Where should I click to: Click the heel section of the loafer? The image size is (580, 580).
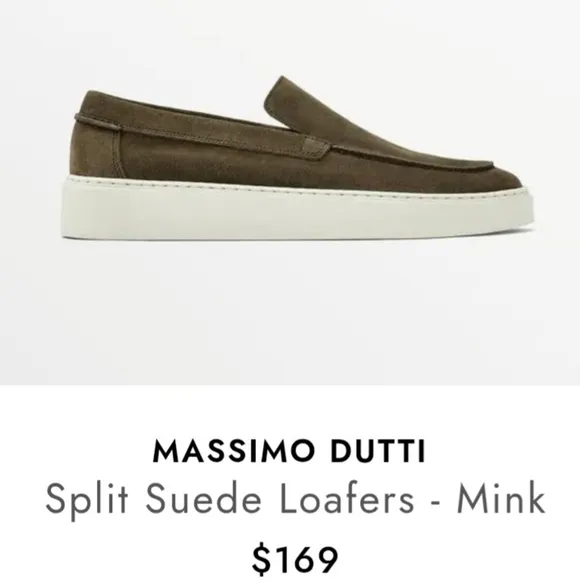click(x=96, y=144)
